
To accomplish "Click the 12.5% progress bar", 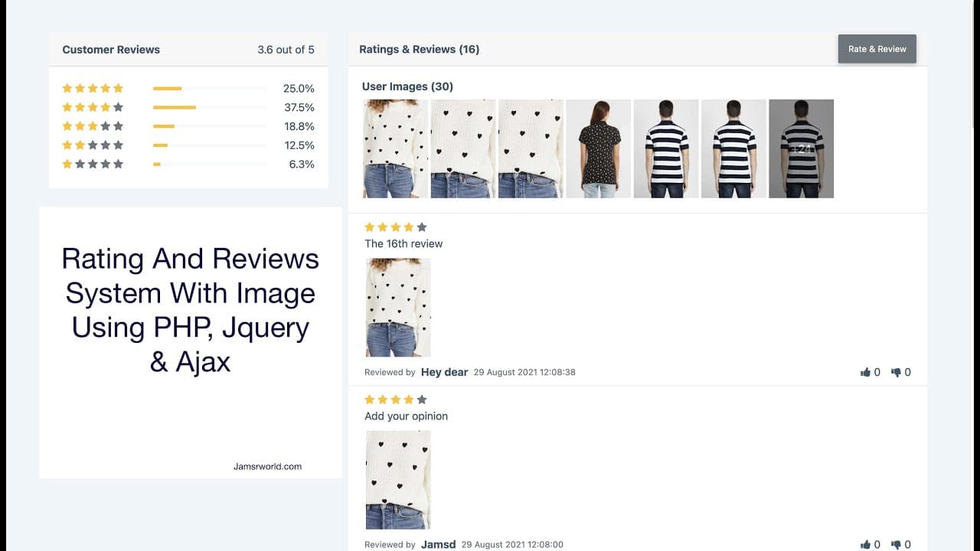I will 210,145.
